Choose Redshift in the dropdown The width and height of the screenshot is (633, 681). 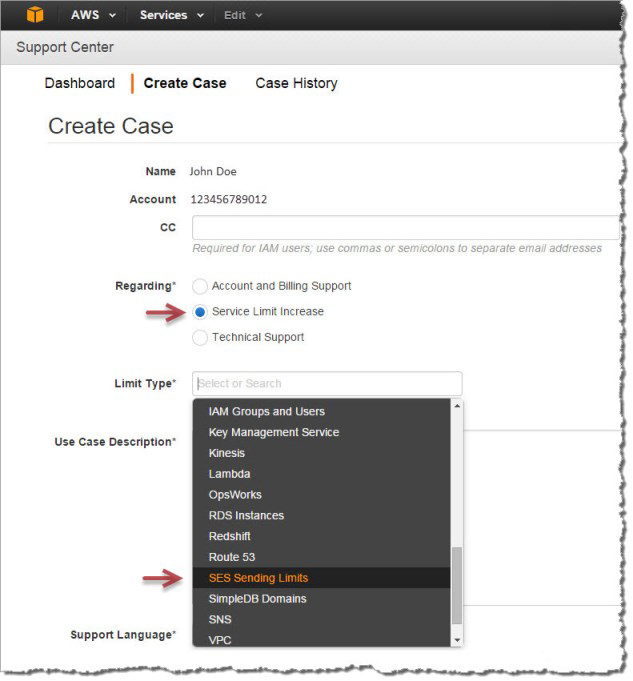(321, 536)
